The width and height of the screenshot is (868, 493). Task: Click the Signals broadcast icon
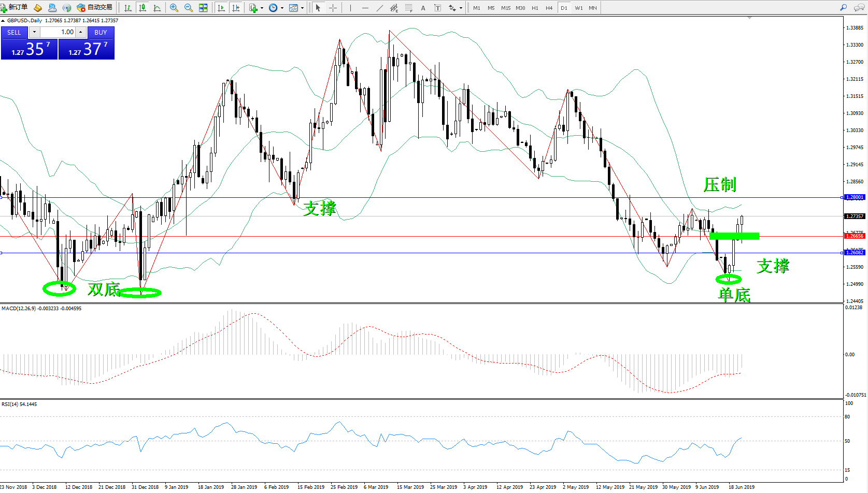pos(66,8)
